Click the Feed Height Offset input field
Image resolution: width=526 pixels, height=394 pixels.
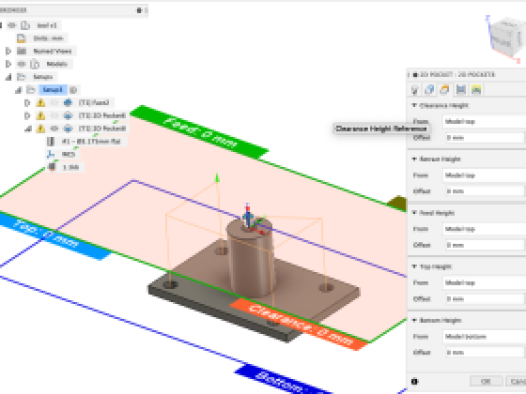484,245
